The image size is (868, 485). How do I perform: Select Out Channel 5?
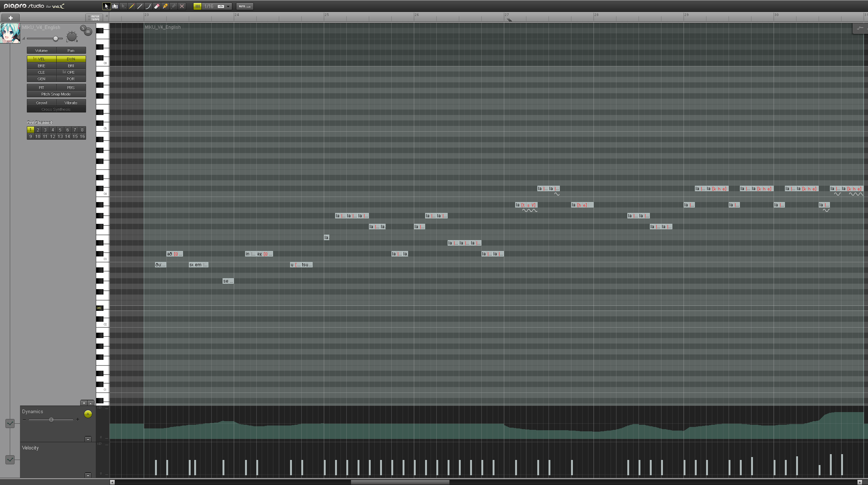(x=60, y=130)
